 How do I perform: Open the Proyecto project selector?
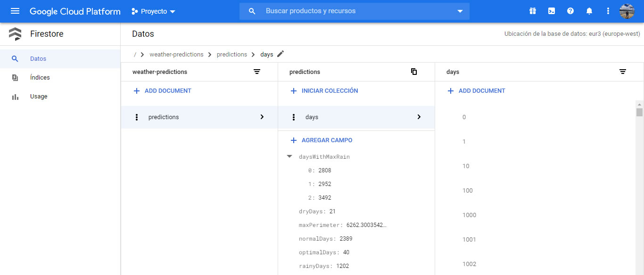click(154, 11)
